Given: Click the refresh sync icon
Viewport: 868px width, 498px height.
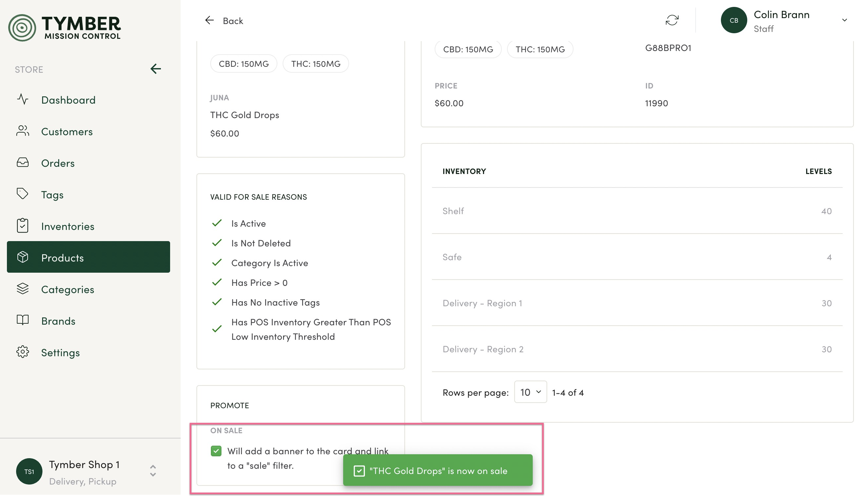Looking at the screenshot, I should (672, 20).
